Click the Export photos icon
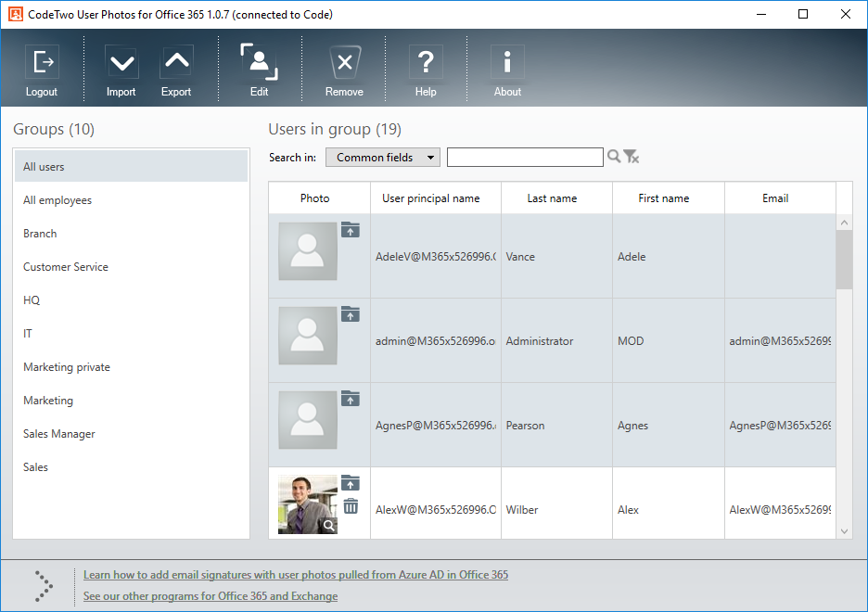Viewport: 868px width, 612px height. tap(176, 70)
